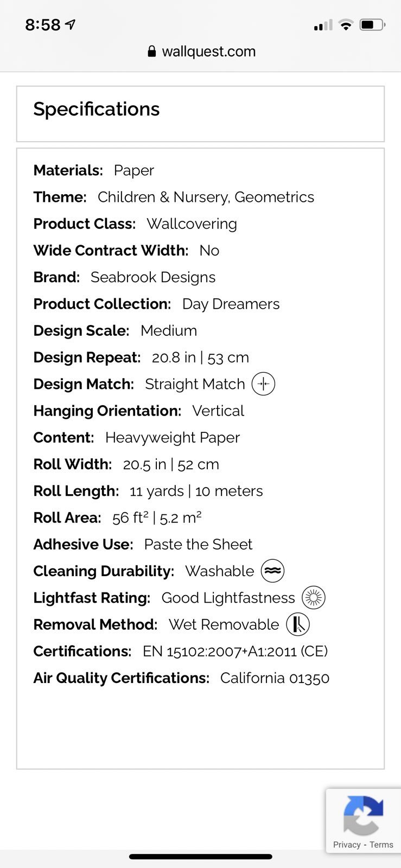
Task: Tap the home indicator bar
Action: 201,857
